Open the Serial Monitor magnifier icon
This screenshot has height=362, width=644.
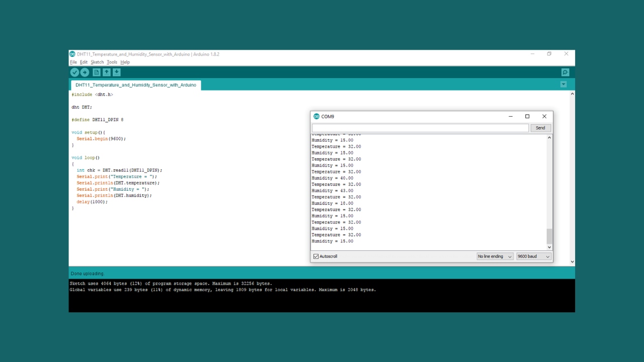565,72
